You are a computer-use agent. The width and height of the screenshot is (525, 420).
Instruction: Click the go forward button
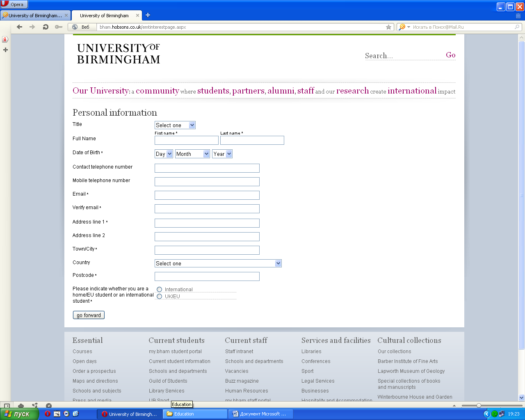89,315
